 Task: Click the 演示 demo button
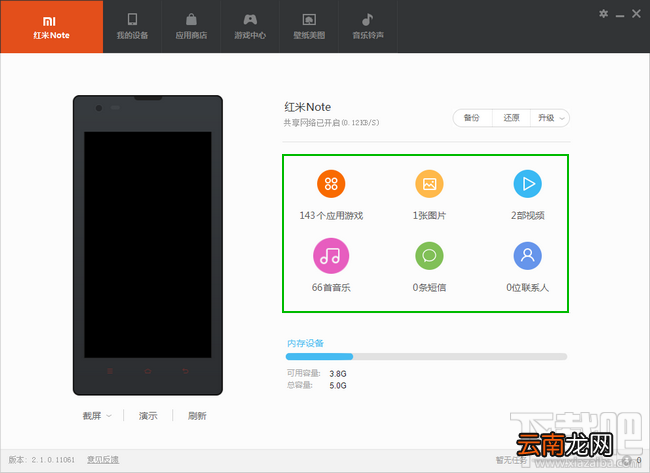148,415
